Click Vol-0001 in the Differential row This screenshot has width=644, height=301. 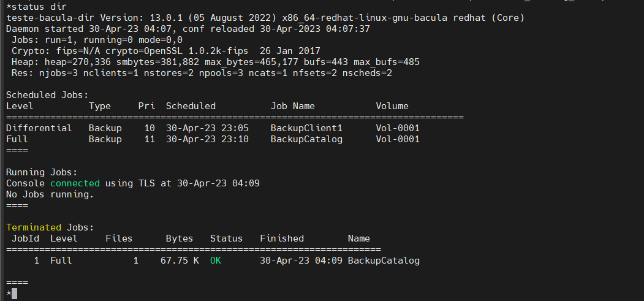pos(398,128)
